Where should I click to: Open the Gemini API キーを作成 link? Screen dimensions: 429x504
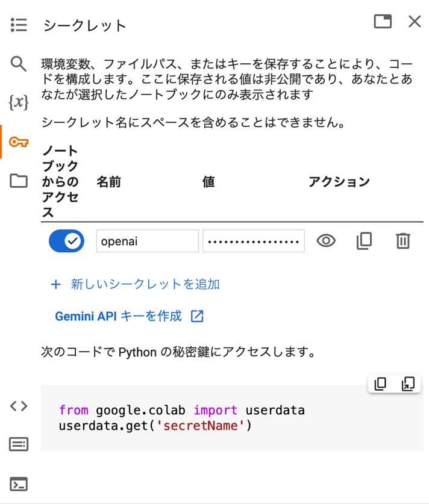[x=130, y=316]
